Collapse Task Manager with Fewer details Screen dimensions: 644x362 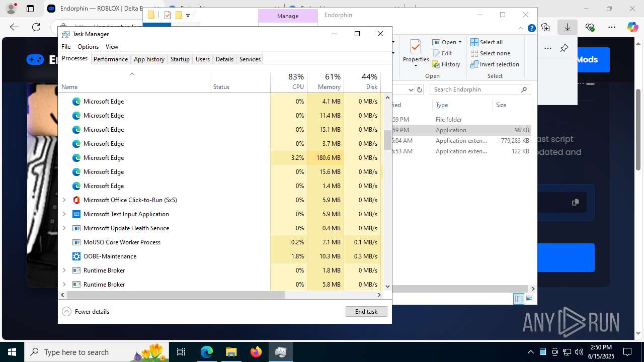point(86,312)
